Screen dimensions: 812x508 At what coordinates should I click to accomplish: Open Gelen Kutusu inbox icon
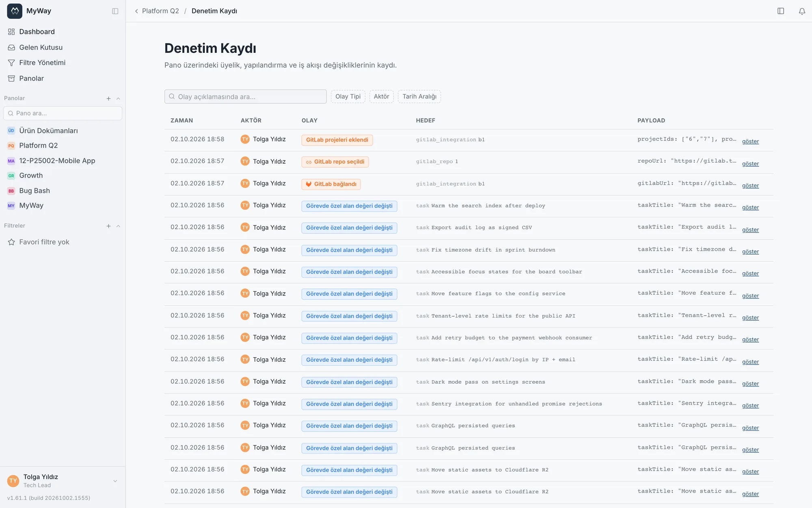pyautogui.click(x=11, y=48)
